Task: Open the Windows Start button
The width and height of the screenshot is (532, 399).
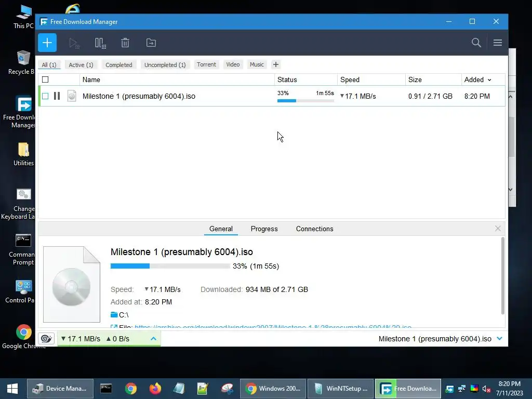Action: click(x=12, y=389)
